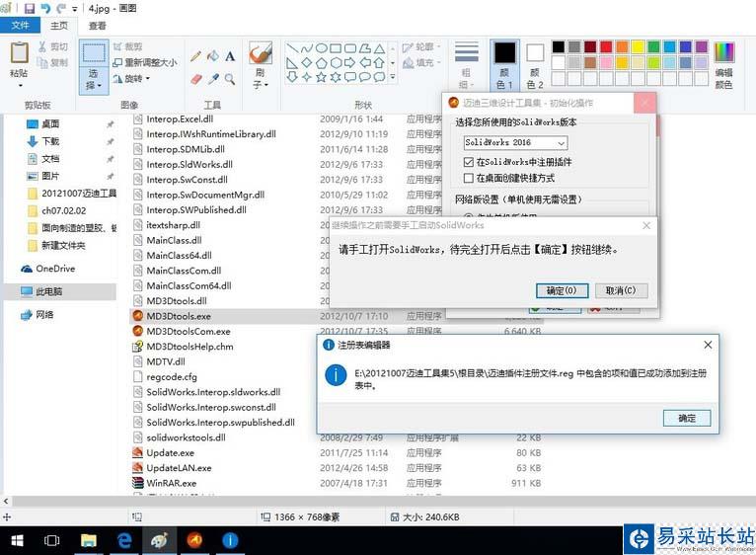Select the Color picker eyedropper tool
The image size is (756, 555).
click(x=212, y=78)
